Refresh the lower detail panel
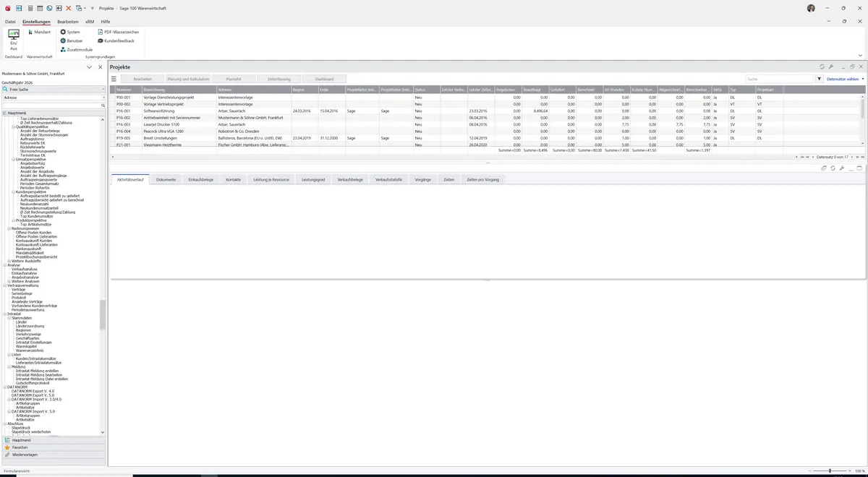868x477 pixels. [x=833, y=168]
